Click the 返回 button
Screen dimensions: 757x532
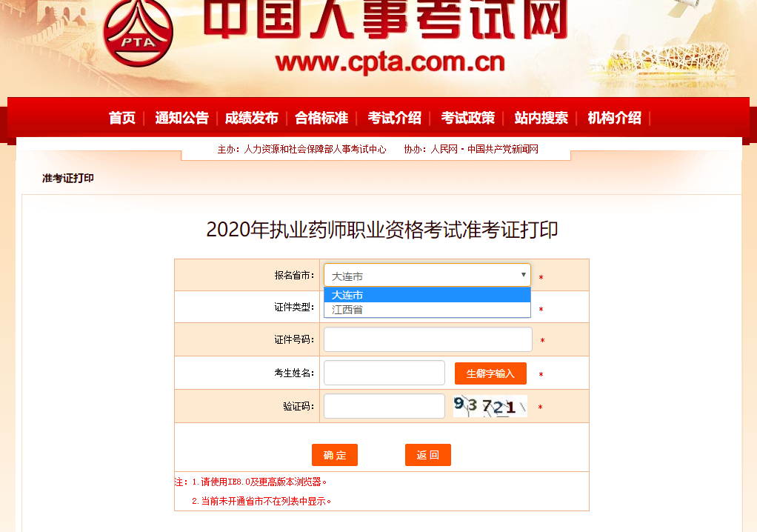pos(427,455)
